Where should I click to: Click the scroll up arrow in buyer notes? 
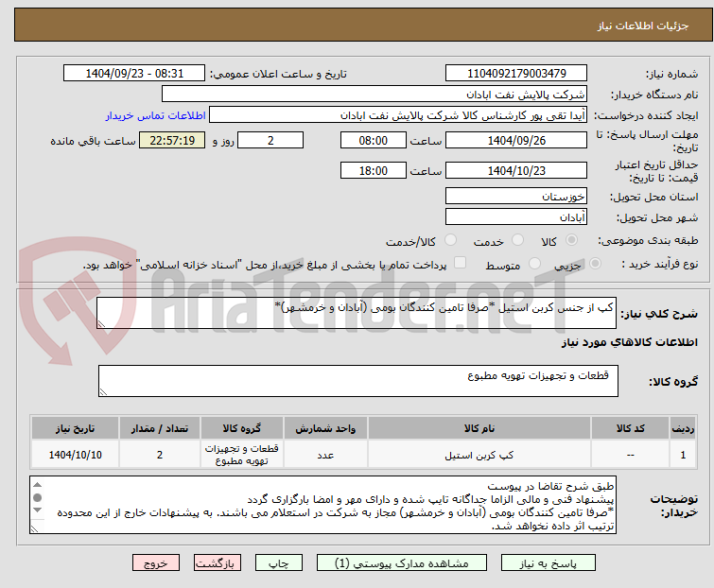(37, 485)
